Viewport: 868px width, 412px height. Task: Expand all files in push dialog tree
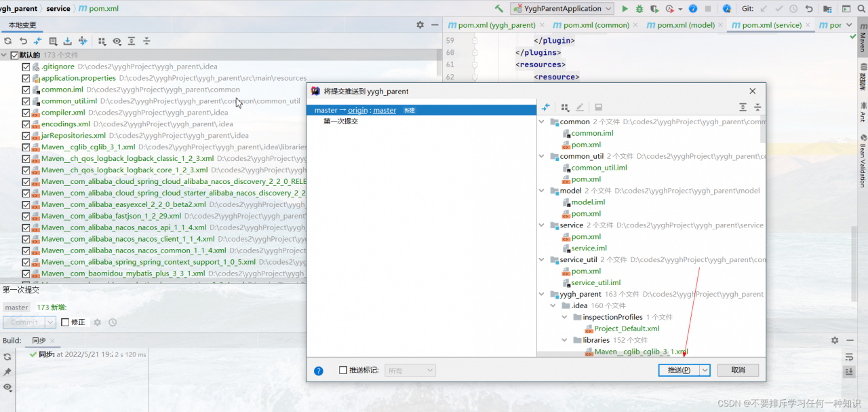(743, 107)
